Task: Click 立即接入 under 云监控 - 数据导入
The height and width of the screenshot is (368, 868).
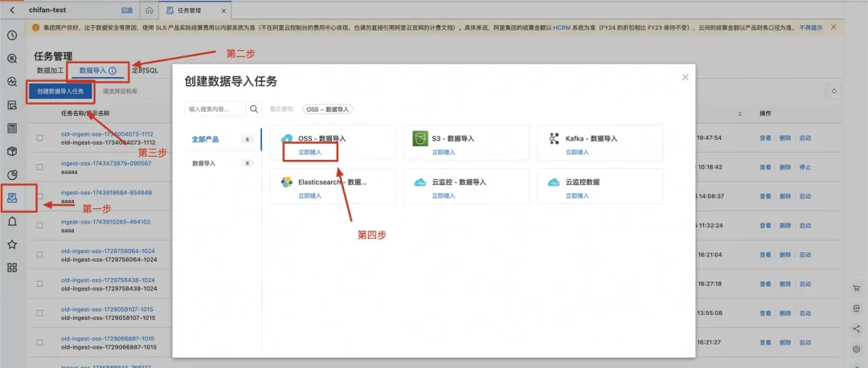Action: (444, 195)
